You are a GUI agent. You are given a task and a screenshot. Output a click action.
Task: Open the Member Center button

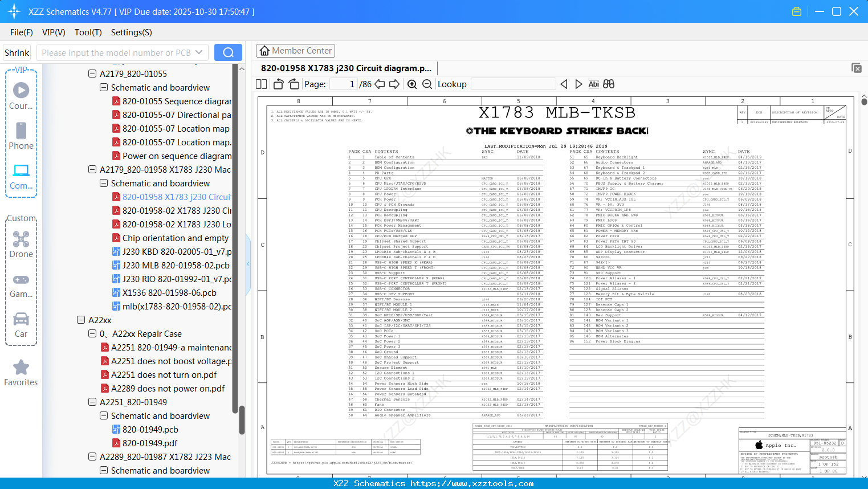pos(295,51)
